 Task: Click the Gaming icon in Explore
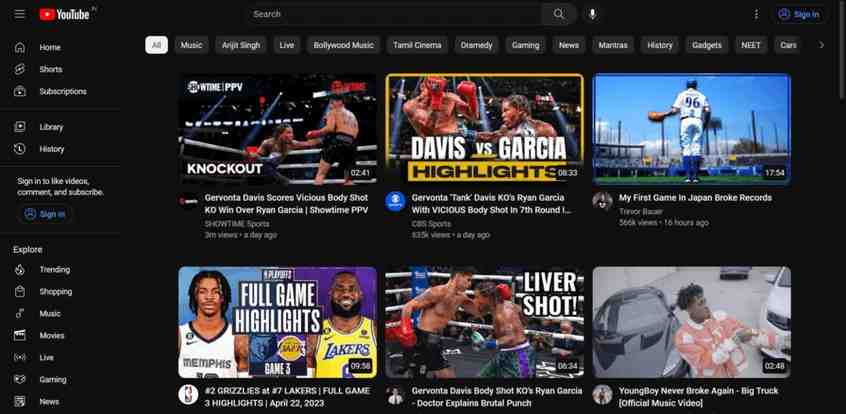click(20, 379)
